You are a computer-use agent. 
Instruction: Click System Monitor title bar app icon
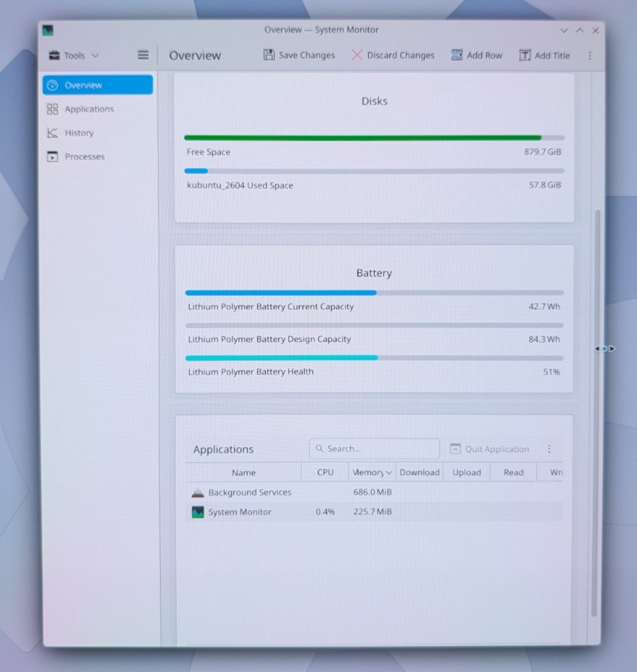click(48, 30)
